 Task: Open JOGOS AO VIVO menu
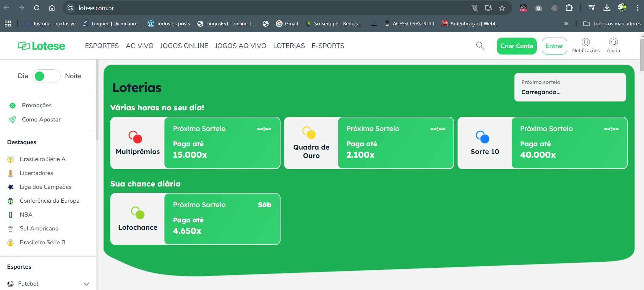pyautogui.click(x=241, y=46)
